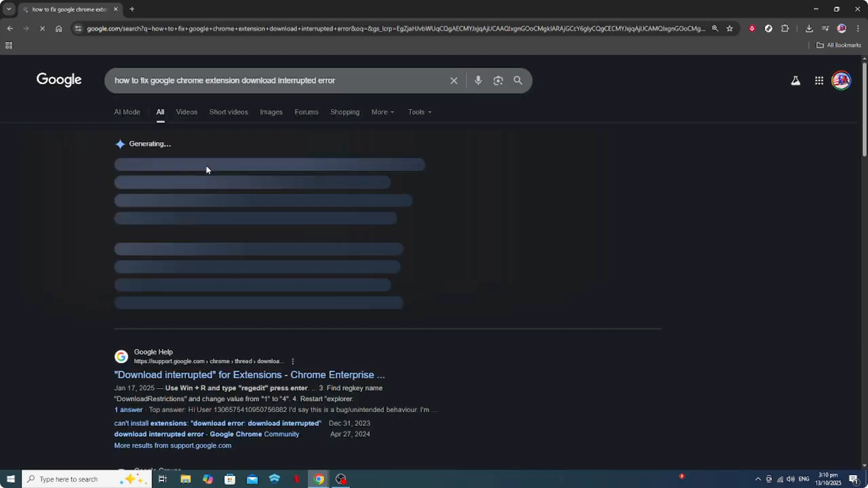Open the tab search dropdown arrow

9,9
